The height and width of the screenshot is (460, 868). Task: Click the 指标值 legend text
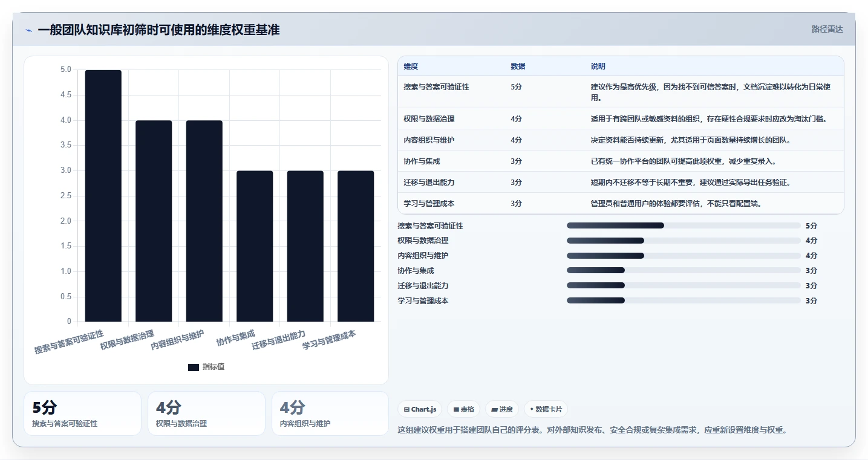click(x=214, y=367)
